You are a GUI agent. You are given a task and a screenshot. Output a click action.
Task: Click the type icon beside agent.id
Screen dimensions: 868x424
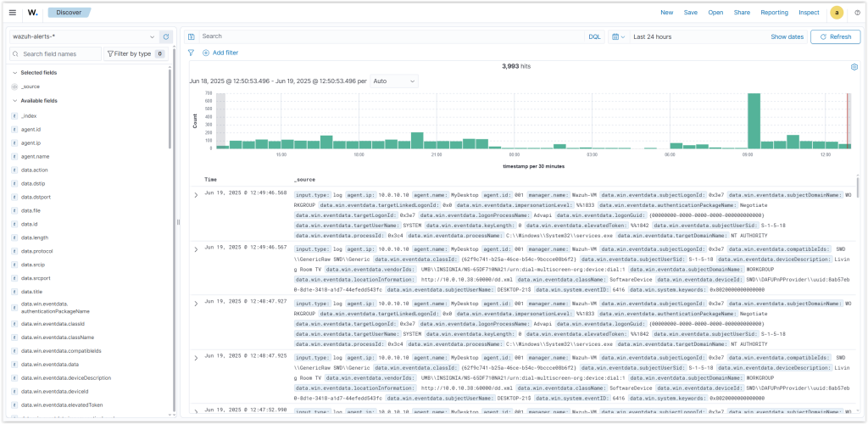(14, 130)
